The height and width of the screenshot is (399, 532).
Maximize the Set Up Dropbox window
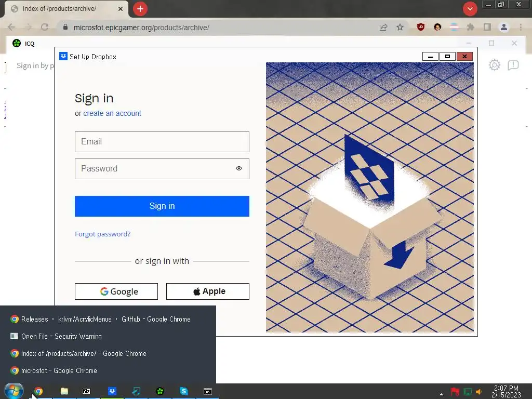coord(447,56)
